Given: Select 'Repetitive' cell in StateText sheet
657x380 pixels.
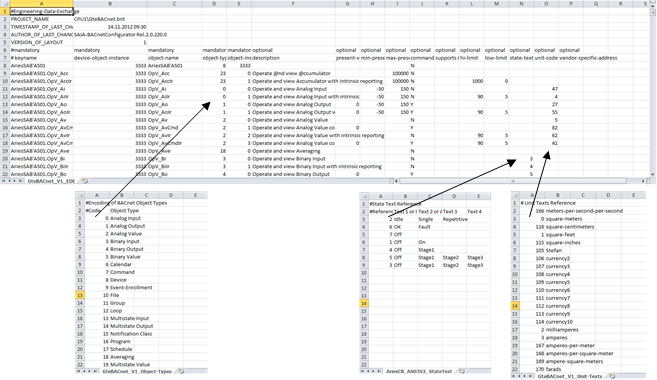Looking at the screenshot, I should tap(454, 219).
